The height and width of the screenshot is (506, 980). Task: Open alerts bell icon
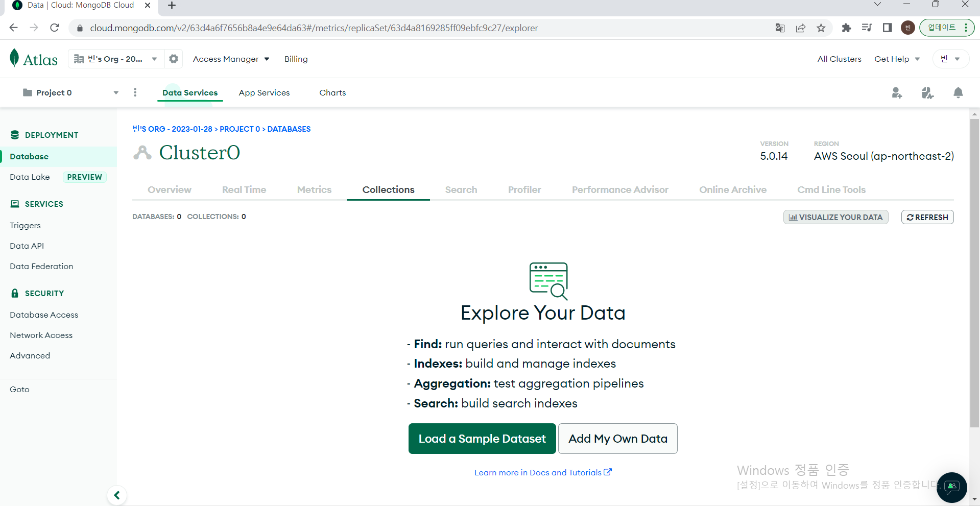[x=958, y=92]
